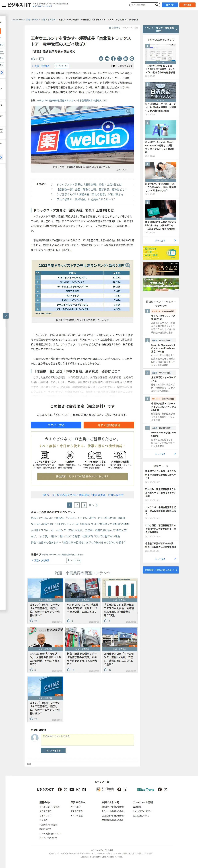The height and width of the screenshot is (868, 198).
Task: Open the hamburger menu icon
Action: (x=4, y=5)
